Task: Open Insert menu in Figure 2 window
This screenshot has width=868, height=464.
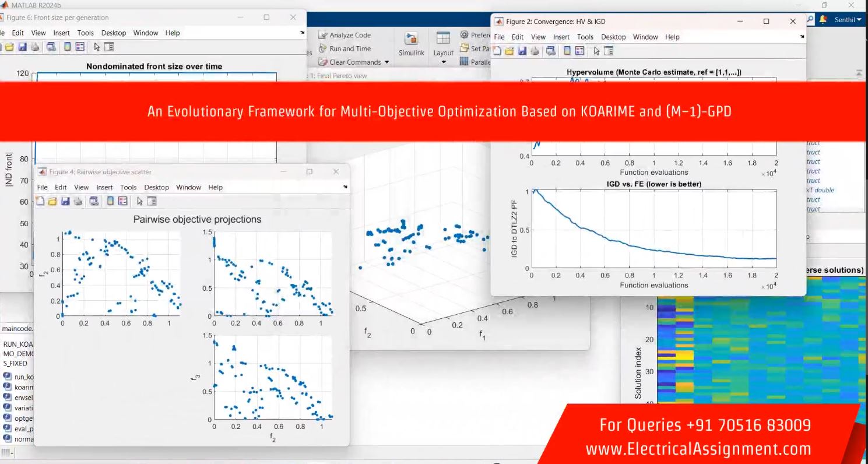Action: point(561,37)
